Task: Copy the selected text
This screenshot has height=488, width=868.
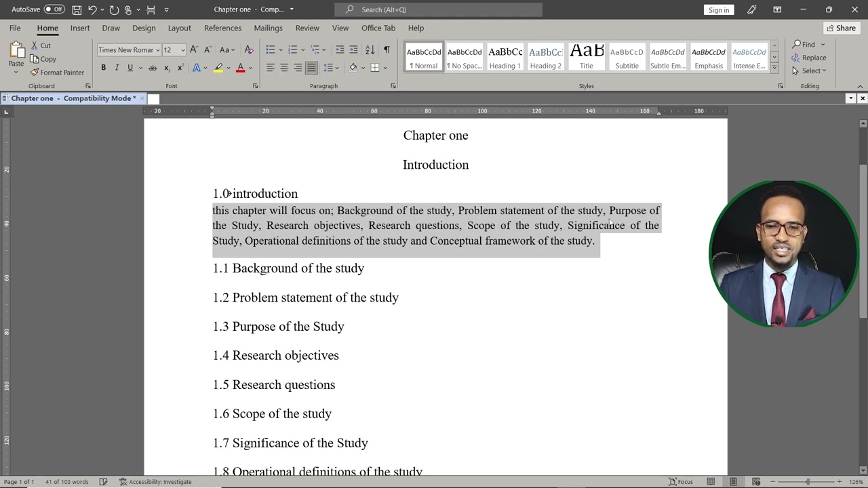Action: coord(43,59)
